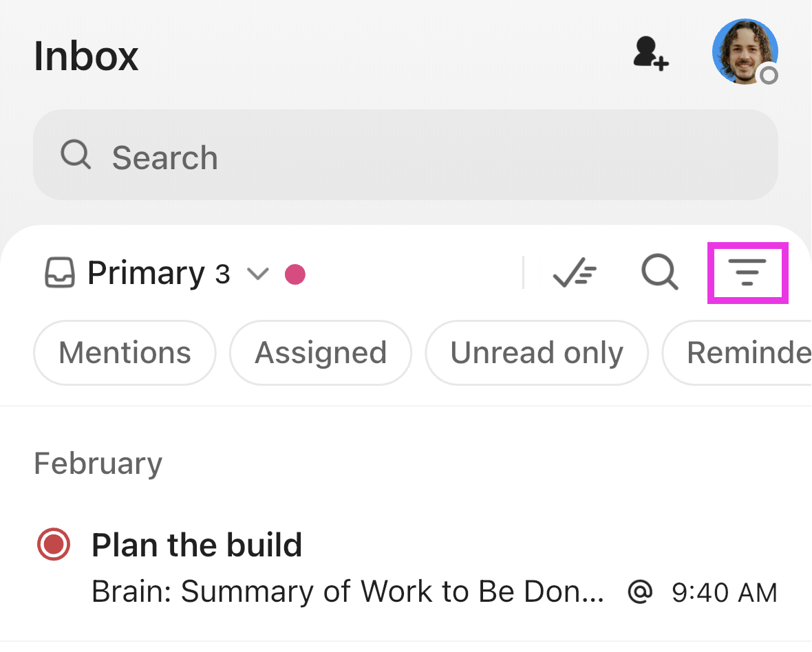Click the invite people icon
Viewport: 812px width, 652px height.
click(x=650, y=54)
